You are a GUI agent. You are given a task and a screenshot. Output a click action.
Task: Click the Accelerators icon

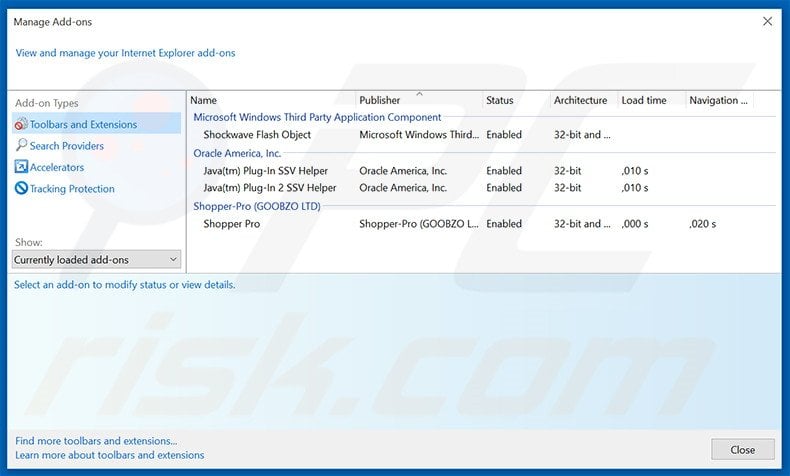click(x=21, y=167)
